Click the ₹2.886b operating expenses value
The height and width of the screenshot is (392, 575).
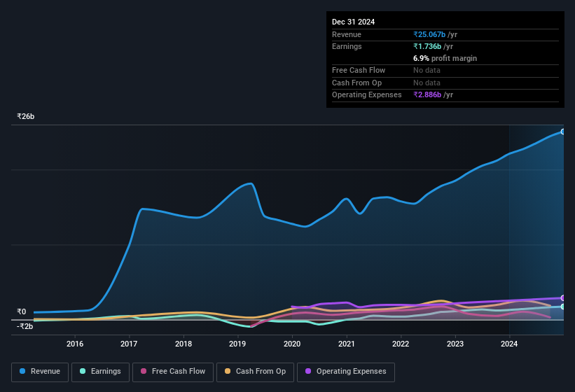pyautogui.click(x=427, y=95)
